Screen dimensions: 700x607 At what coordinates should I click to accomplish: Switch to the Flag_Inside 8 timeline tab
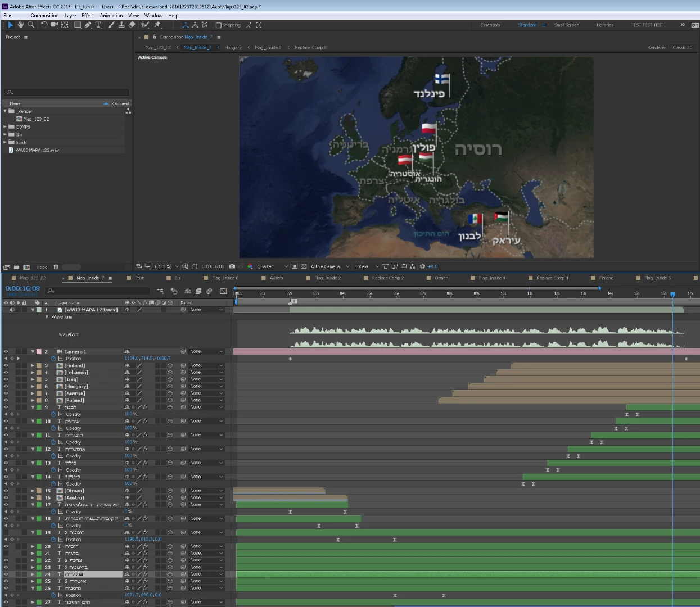pos(225,278)
